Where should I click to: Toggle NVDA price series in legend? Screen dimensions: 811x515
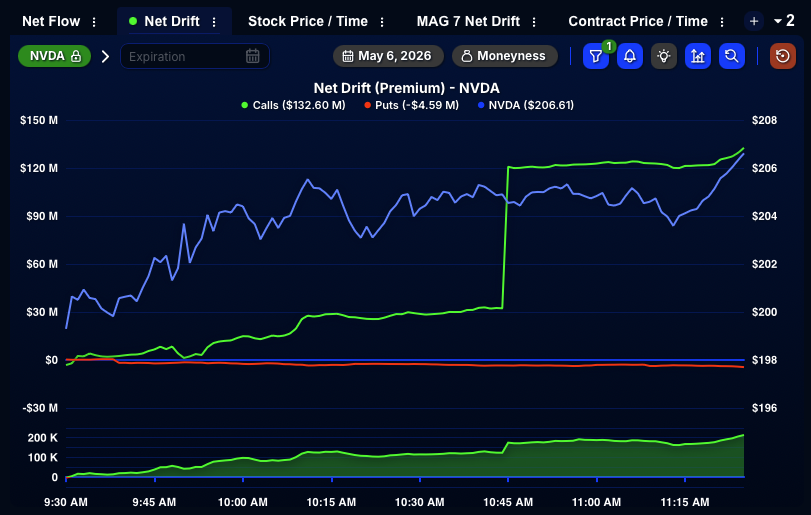point(526,105)
